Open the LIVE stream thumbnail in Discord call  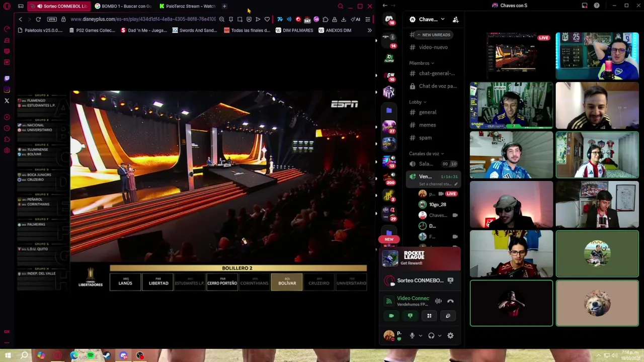pyautogui.click(x=511, y=56)
